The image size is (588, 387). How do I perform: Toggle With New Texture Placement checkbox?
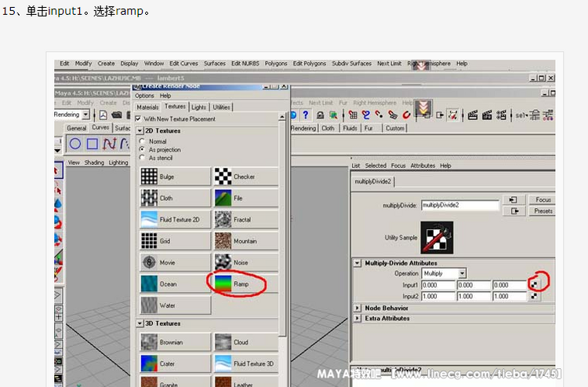point(139,119)
